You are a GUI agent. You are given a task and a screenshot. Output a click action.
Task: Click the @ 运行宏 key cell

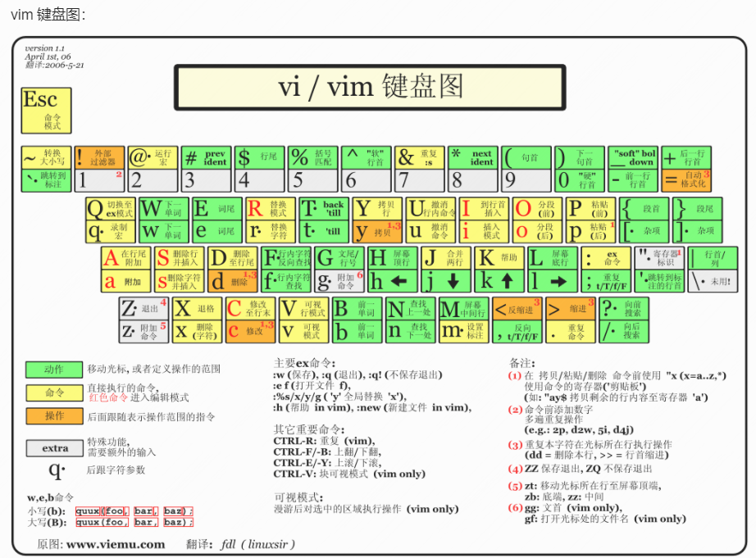[153, 157]
